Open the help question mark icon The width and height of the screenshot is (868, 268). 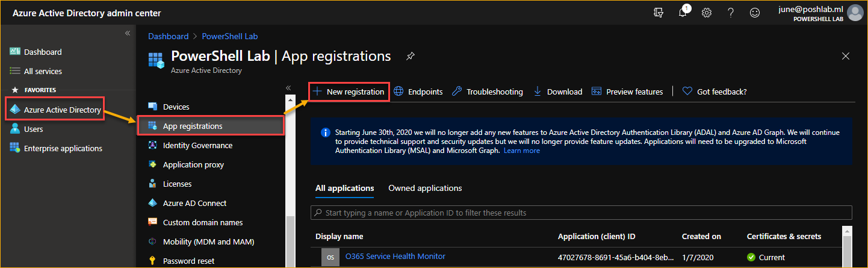(x=731, y=13)
